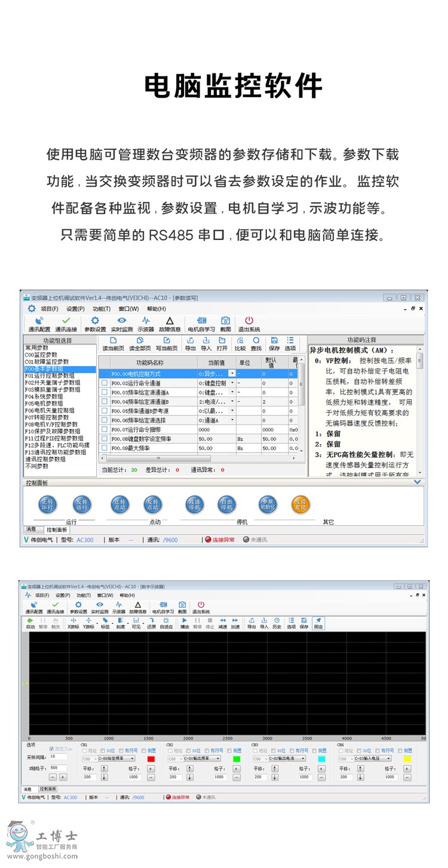Click the red CH1 color swatch
This screenshot has height=868, width=448.
[x=151, y=759]
